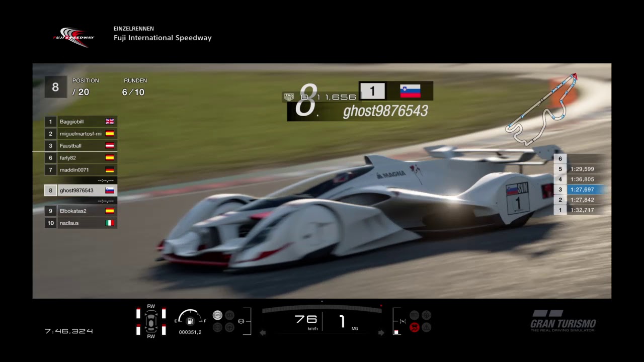Select Baggiobill in the standings
The height and width of the screenshot is (362, 644).
[80, 122]
